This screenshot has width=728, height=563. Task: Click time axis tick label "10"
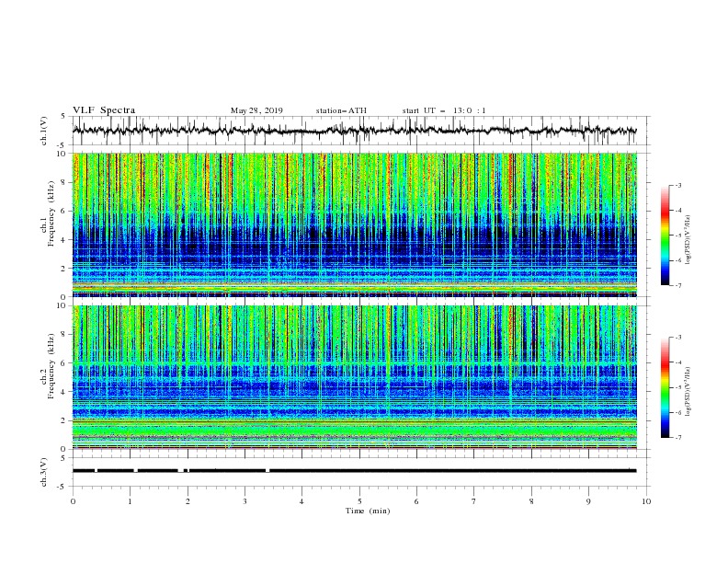646,501
